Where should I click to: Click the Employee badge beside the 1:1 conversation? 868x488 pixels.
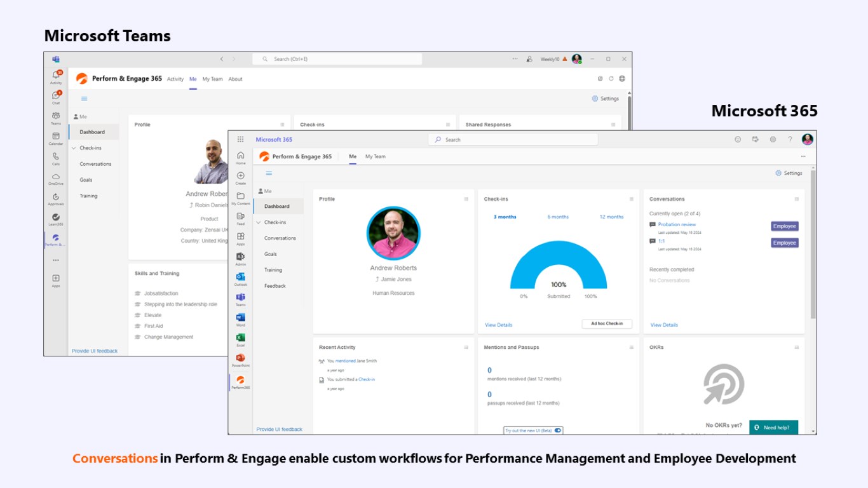point(785,243)
